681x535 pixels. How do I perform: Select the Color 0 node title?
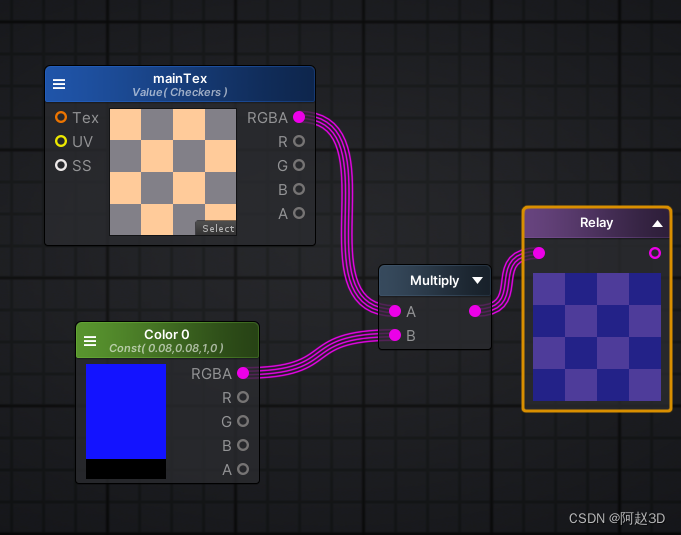click(x=167, y=334)
